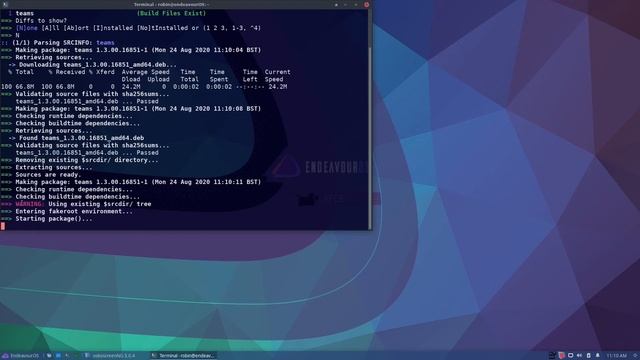Open the EndeavourOS application menu
Screen dimensions: 640x360
pos(20,356)
